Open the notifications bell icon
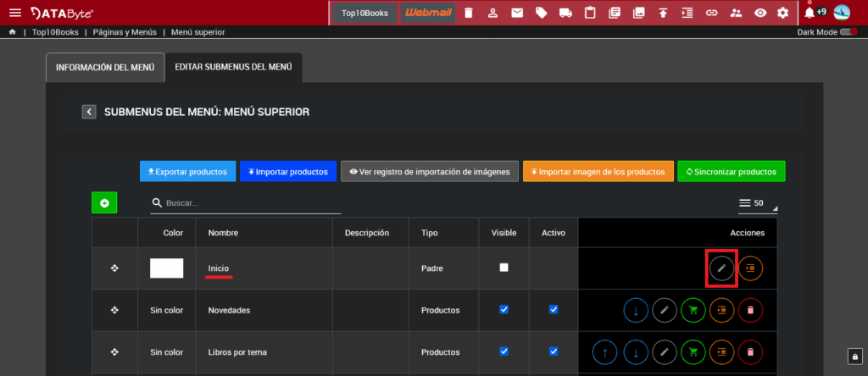Image resolution: width=868 pixels, height=376 pixels. (810, 13)
